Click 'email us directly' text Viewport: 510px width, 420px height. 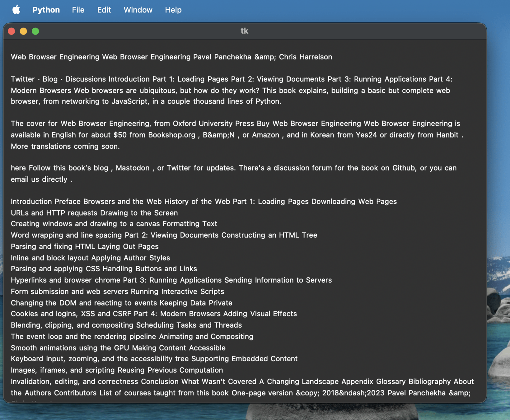click(x=39, y=180)
